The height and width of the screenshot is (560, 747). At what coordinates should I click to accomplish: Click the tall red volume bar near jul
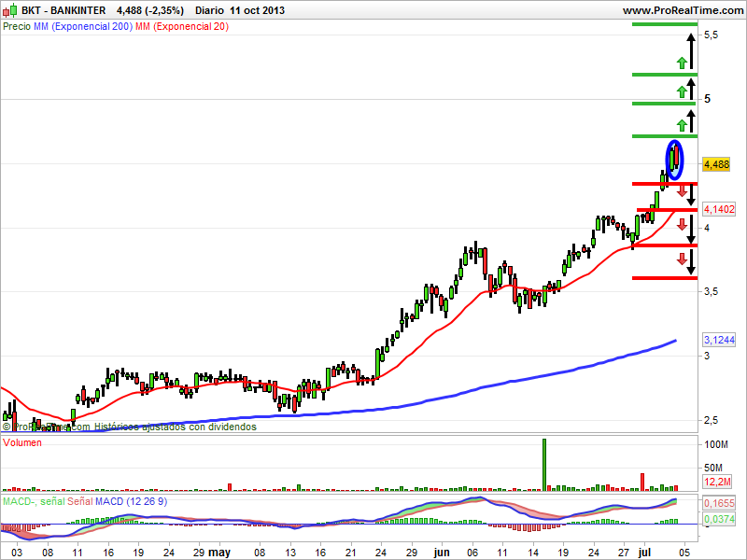(642, 482)
